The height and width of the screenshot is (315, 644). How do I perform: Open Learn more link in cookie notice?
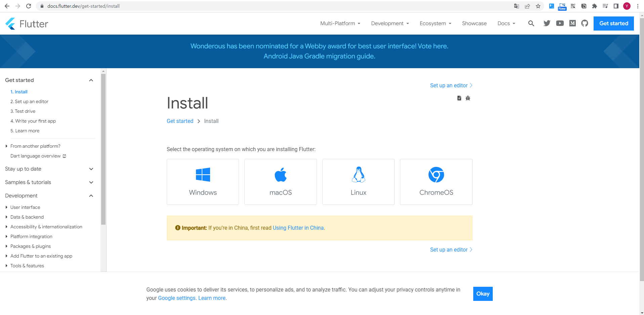[212, 298]
